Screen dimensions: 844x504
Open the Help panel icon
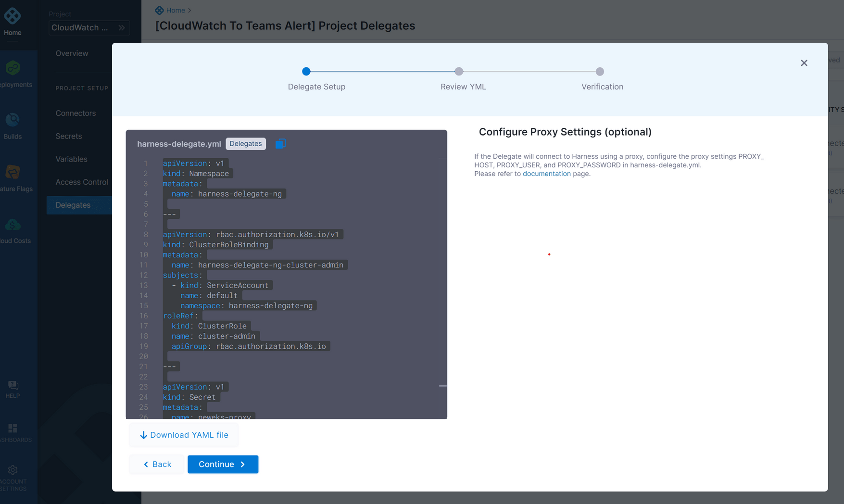13,385
